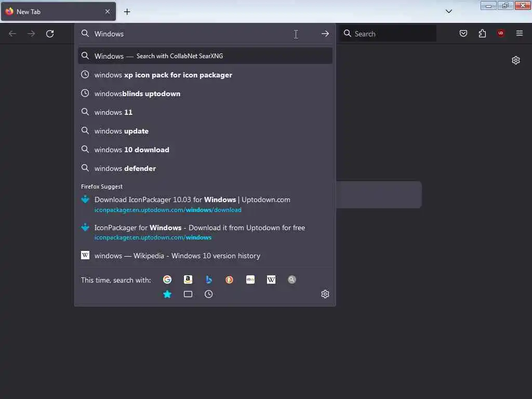532x399 pixels.
Task: Reload the current page
Action: 50,34
